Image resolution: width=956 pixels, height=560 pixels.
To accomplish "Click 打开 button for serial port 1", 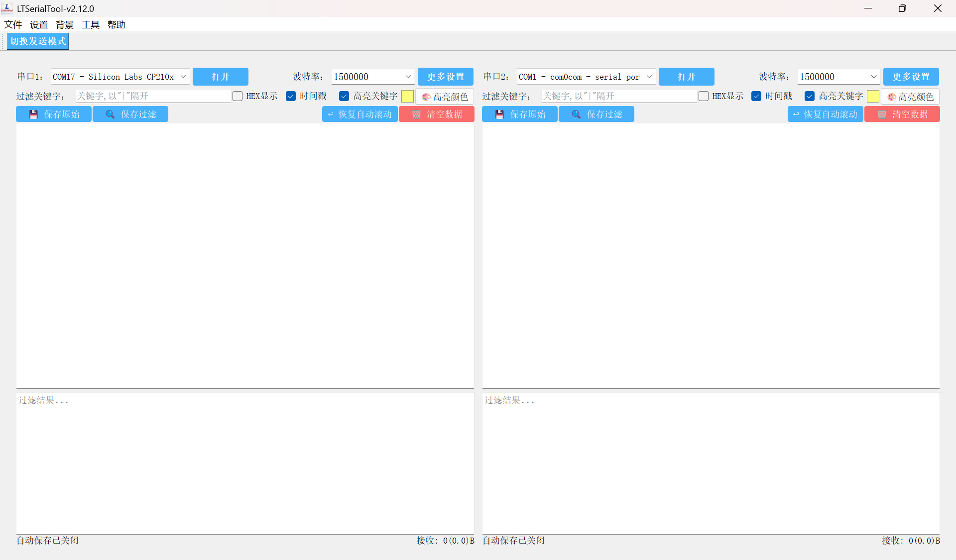I will click(220, 77).
